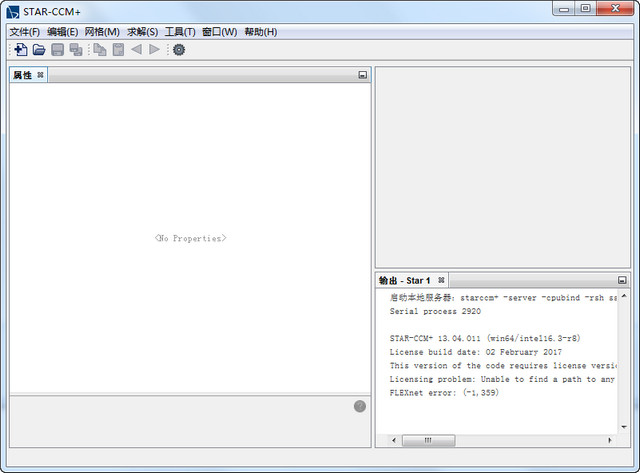
Task: Open the 编辑(E) menu
Action: click(62, 32)
